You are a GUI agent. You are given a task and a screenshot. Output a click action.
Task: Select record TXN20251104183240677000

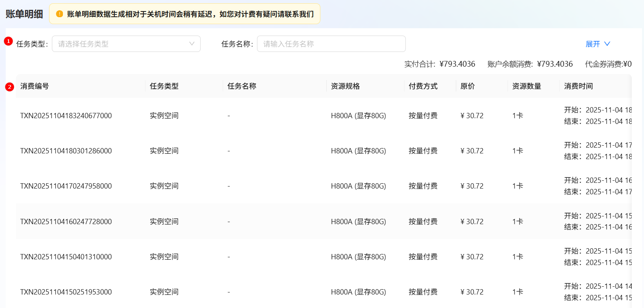(66, 116)
